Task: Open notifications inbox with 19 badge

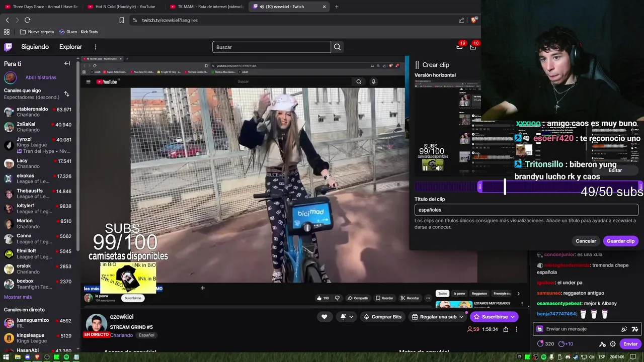Action: (x=460, y=46)
